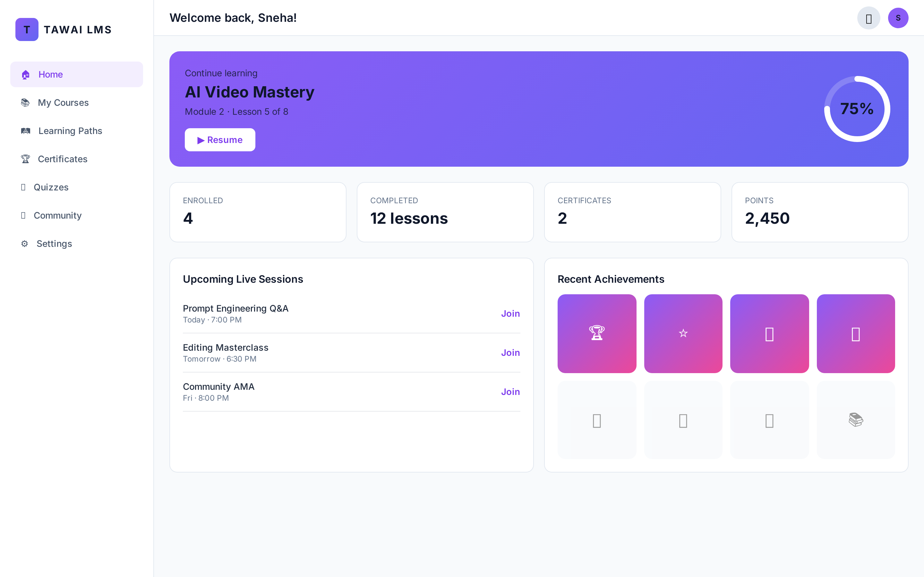Select the star achievement badge
The width and height of the screenshot is (924, 577).
click(683, 333)
